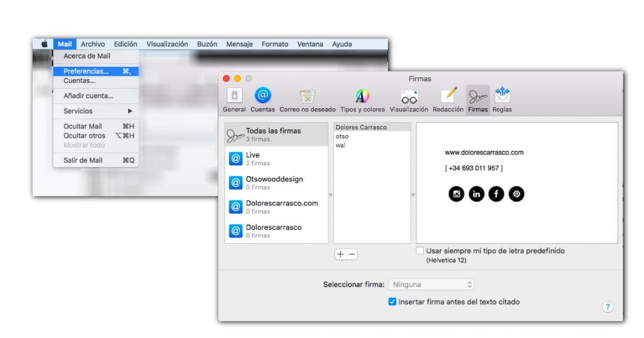644x338 pixels.
Task: Open the Seleccionar firma dropdown
Action: coord(431,284)
